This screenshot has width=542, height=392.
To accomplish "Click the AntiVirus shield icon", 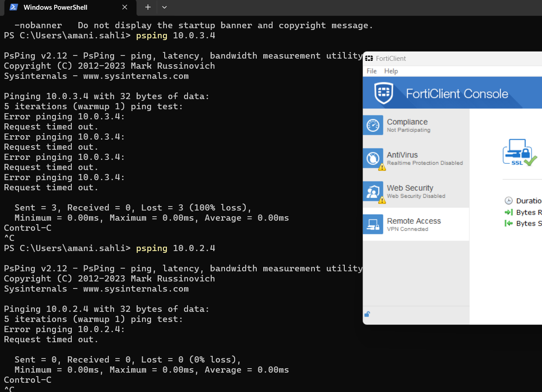I will tap(373, 158).
